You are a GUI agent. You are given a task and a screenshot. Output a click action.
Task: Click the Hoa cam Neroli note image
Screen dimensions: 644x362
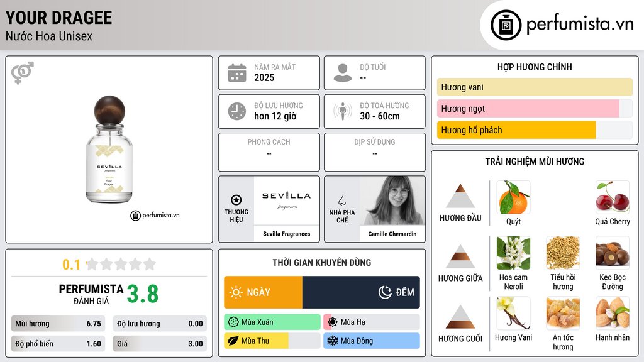[x=513, y=253]
